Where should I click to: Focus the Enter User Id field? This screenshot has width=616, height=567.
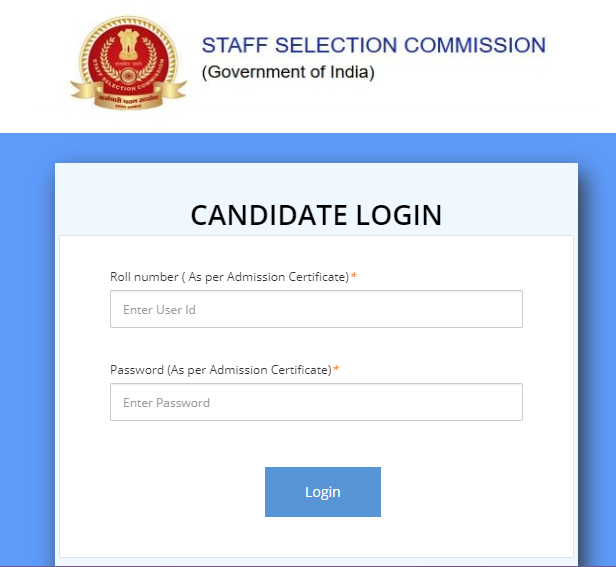[316, 309]
